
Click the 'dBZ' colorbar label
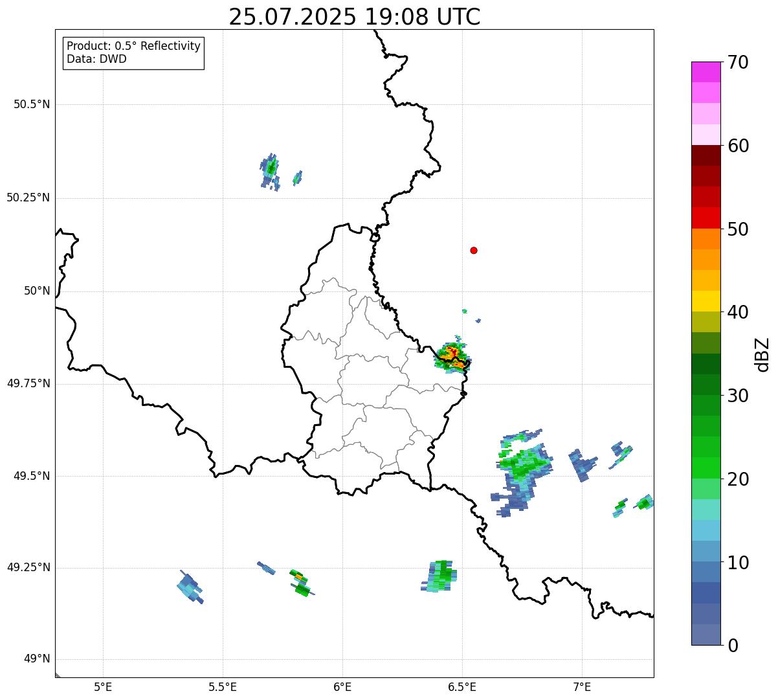coord(762,354)
